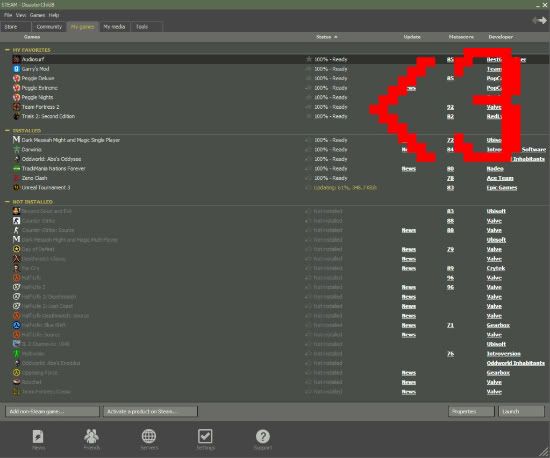Click the window resize grip at bottom right

(545, 453)
